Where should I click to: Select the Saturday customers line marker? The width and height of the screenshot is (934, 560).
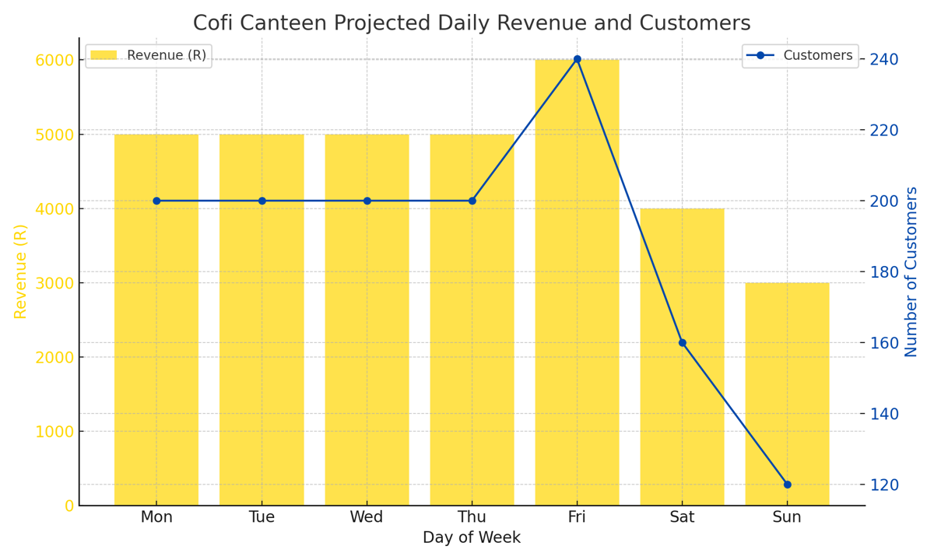(682, 342)
